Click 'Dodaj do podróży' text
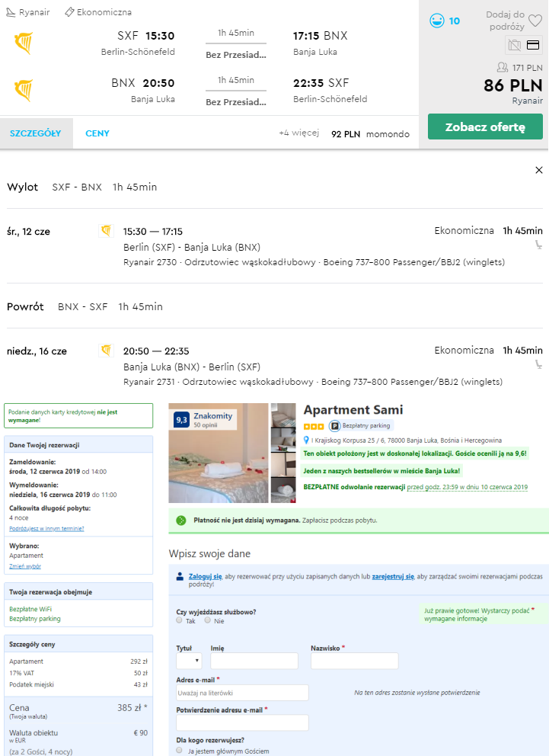 coord(505,21)
